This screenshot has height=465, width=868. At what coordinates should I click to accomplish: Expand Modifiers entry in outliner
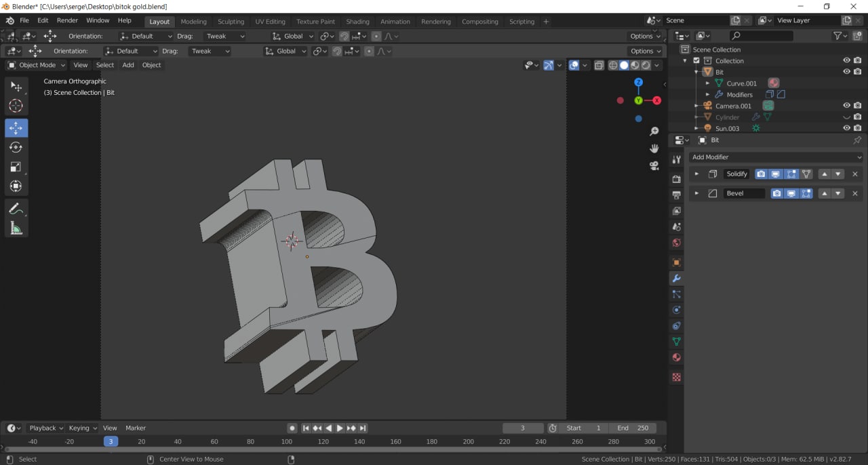coord(708,95)
